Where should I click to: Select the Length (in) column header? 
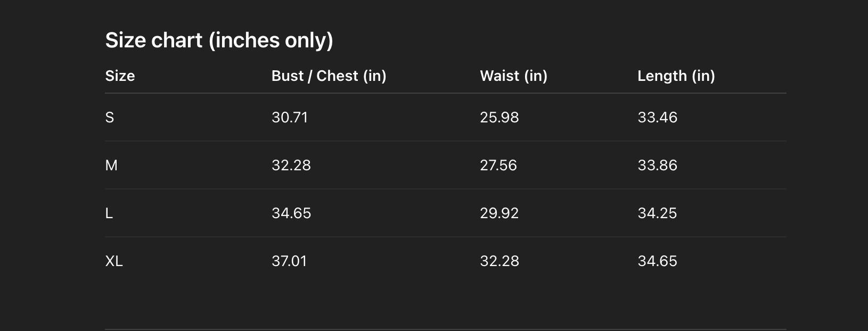(676, 76)
